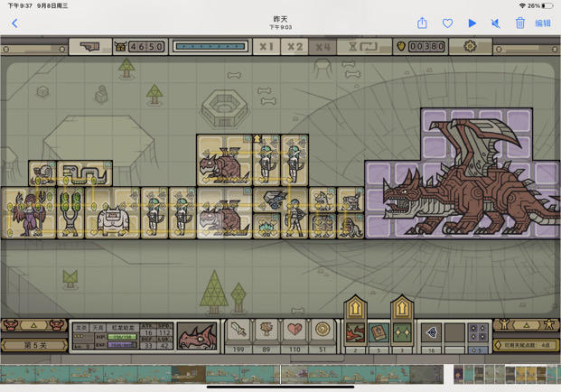Toggle the x4 game speed

323,46
